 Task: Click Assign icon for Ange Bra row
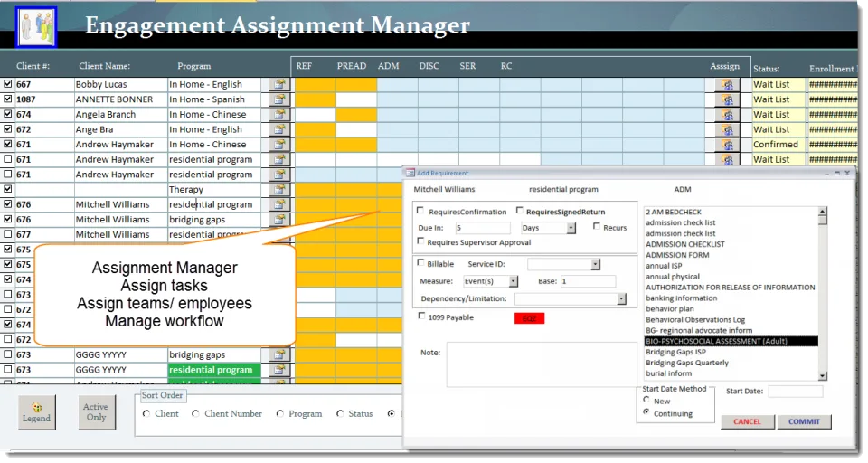[727, 129]
